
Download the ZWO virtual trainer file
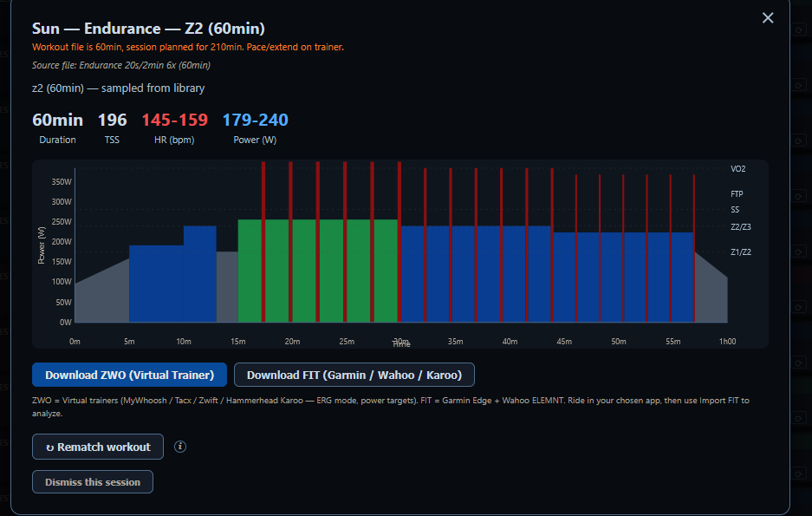pyautogui.click(x=129, y=375)
